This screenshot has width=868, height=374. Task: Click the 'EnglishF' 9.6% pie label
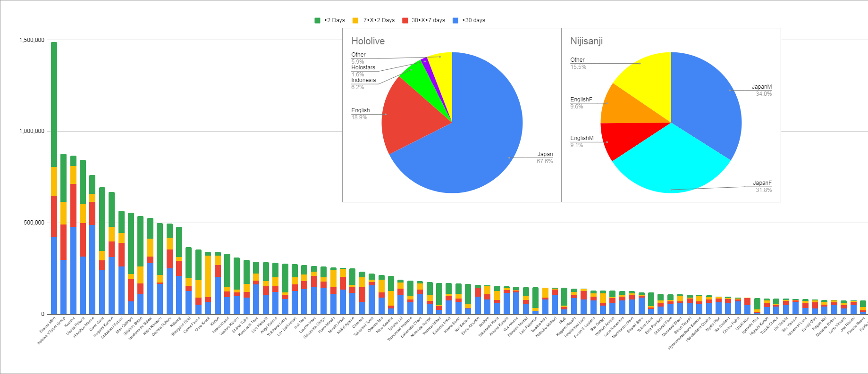coord(581,103)
